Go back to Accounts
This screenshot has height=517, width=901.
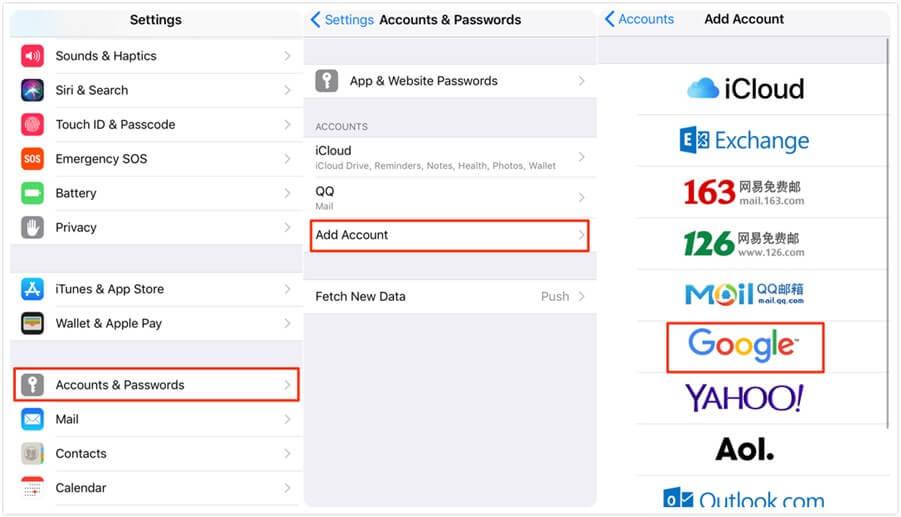pyautogui.click(x=639, y=19)
